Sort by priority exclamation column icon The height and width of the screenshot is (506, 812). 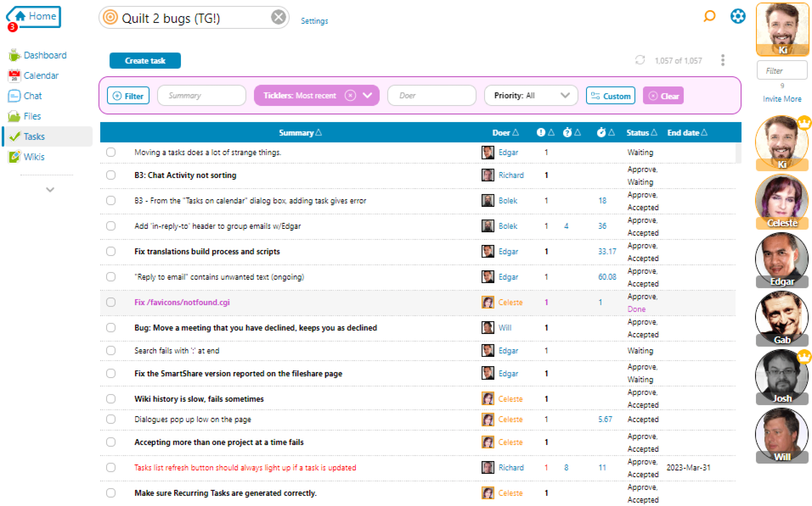pos(541,133)
